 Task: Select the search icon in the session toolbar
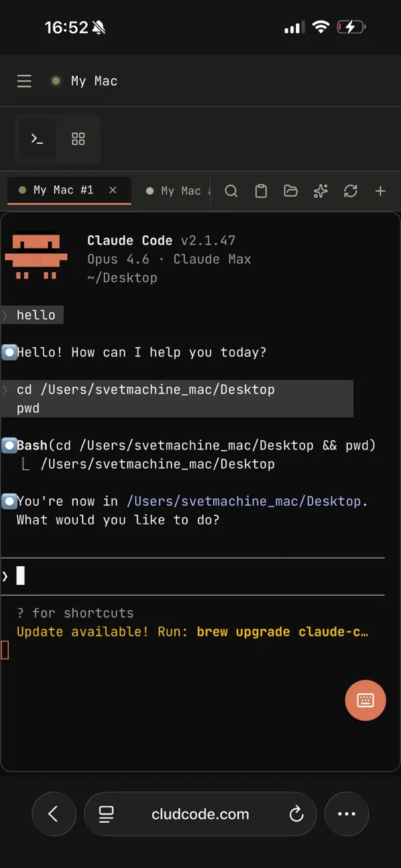[231, 191]
